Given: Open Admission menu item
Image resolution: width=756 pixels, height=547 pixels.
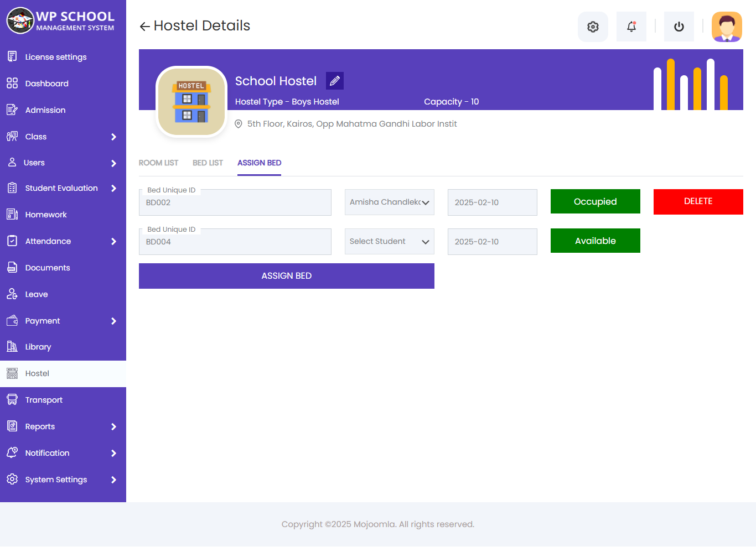Looking at the screenshot, I should (63, 110).
